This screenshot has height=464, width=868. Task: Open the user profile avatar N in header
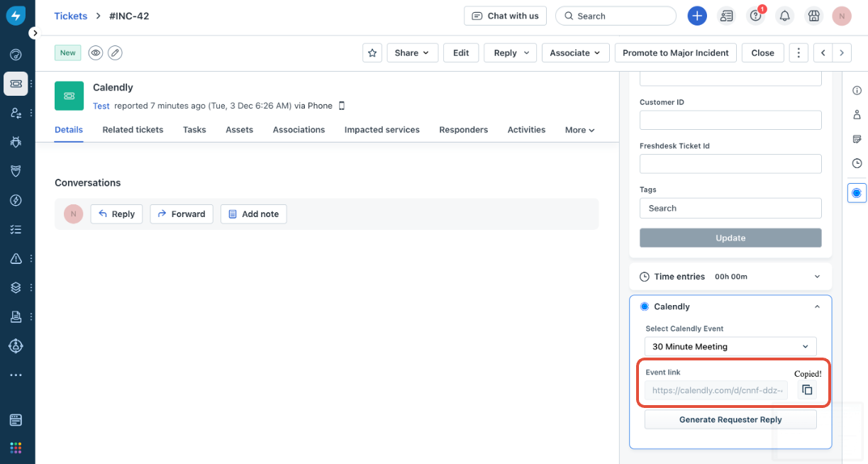pyautogui.click(x=842, y=16)
